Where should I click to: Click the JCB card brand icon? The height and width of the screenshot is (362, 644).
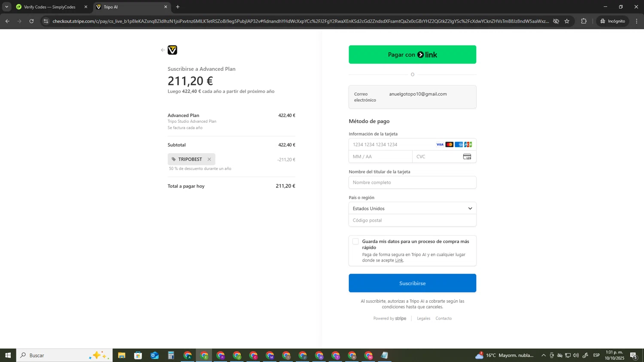tap(468, 145)
